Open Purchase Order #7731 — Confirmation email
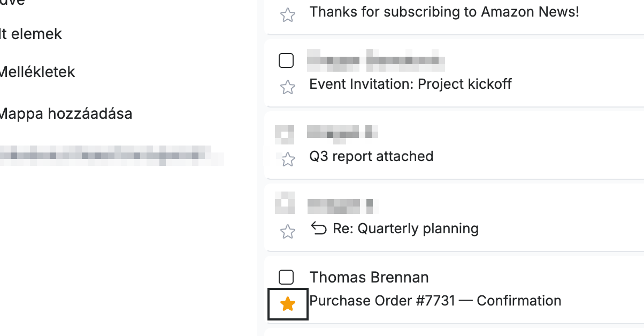The width and height of the screenshot is (644, 336). (x=435, y=301)
